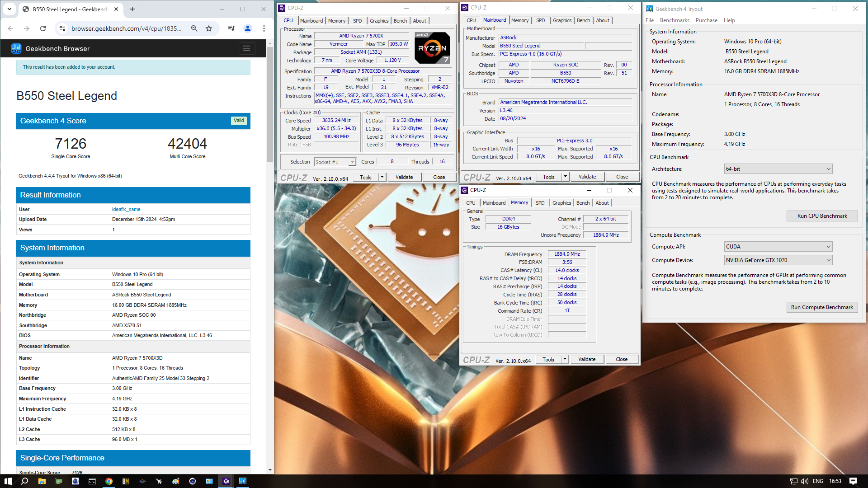868x488 pixels.
Task: Open the Compute API CUDA dropdown
Action: tap(778, 247)
